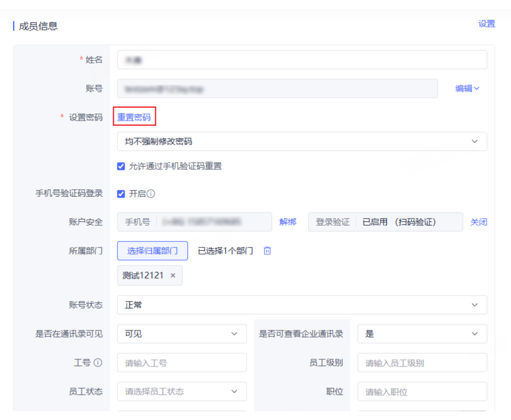Click the 已选择1个部门 text
The width and height of the screenshot is (511, 420).
pos(226,251)
